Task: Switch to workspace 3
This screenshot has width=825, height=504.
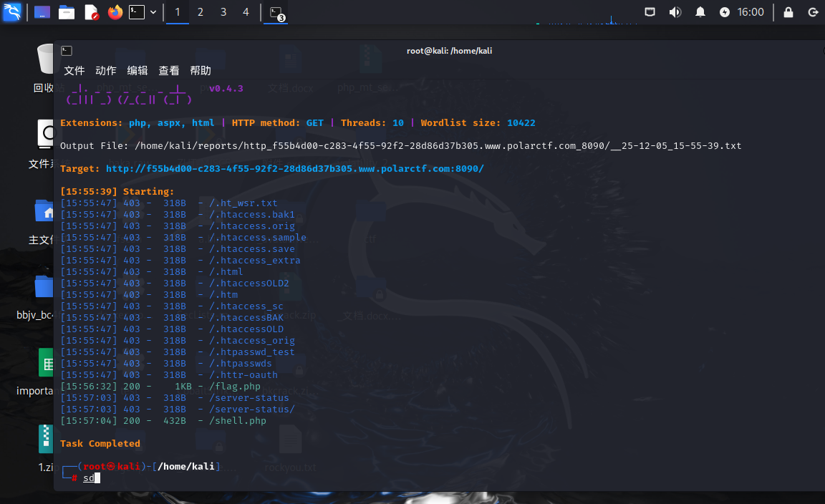Action: [x=223, y=11]
